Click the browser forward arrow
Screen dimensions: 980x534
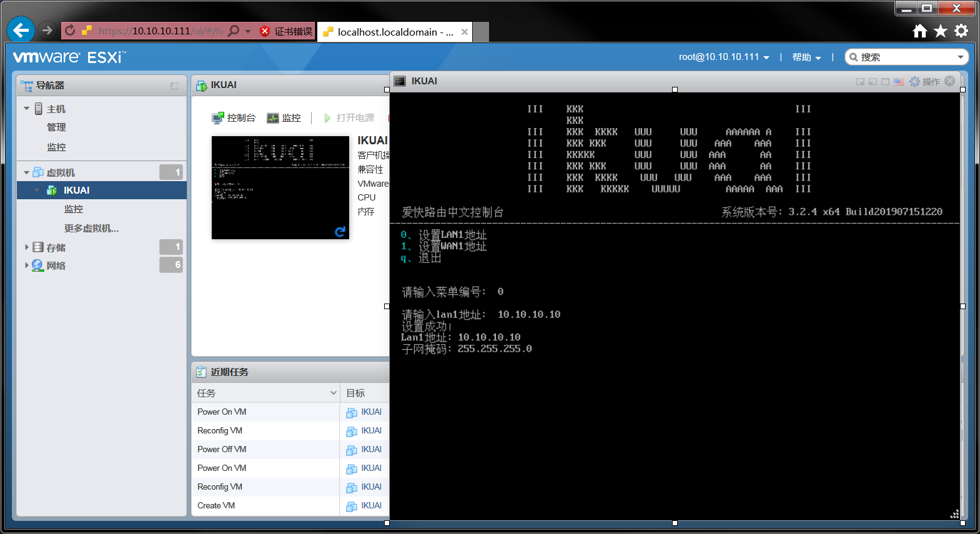47,30
